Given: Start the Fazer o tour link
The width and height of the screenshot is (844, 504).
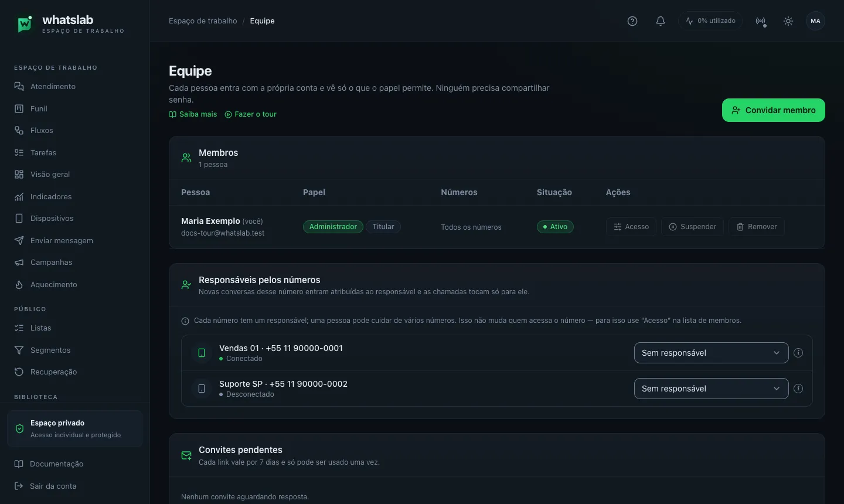Looking at the screenshot, I should coord(250,114).
